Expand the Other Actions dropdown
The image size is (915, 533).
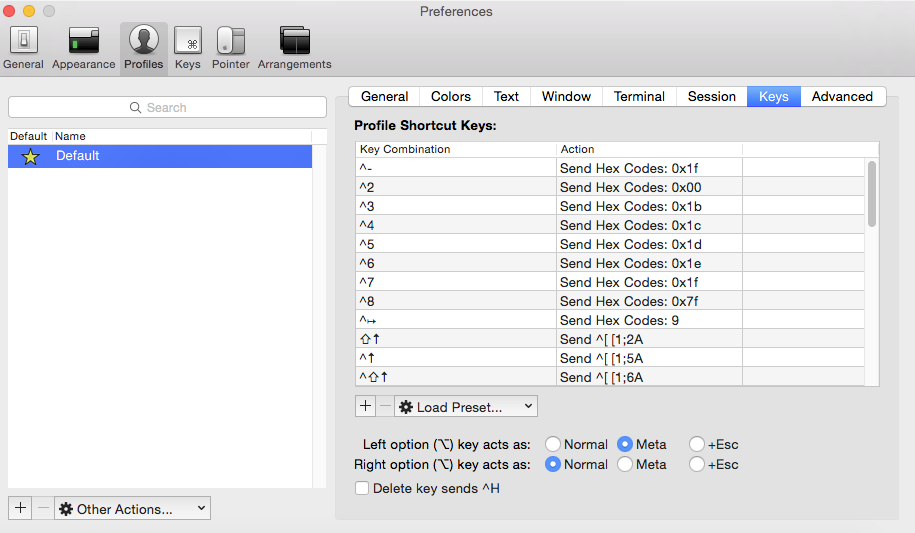tap(133, 508)
